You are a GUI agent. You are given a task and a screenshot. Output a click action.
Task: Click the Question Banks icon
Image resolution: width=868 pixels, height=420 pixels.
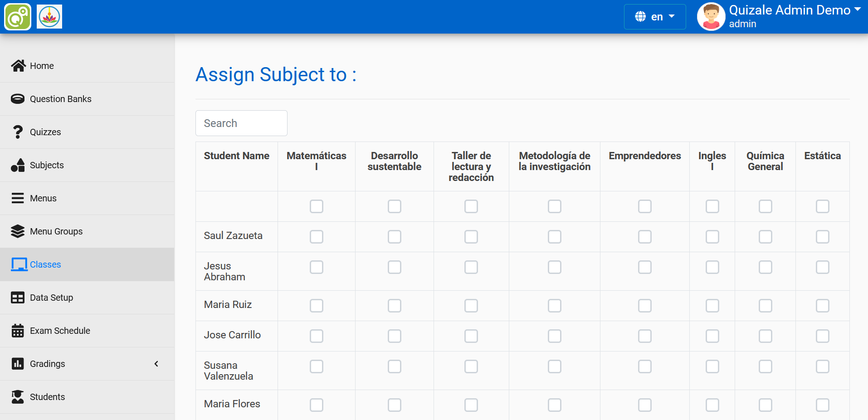coord(18,99)
